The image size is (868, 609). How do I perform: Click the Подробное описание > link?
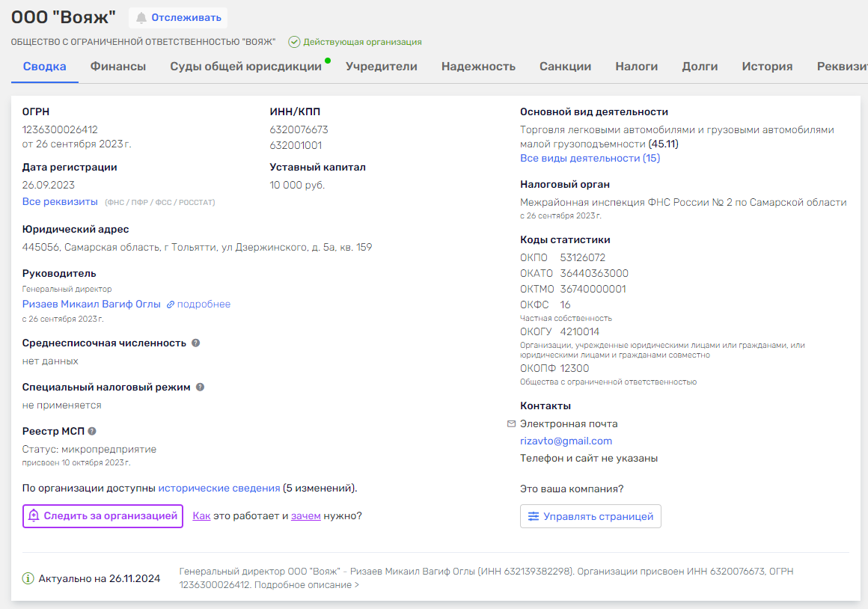point(306,584)
